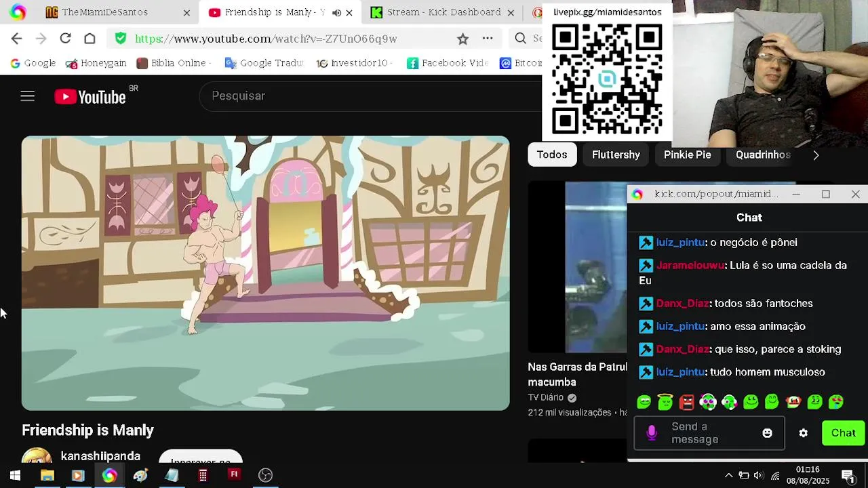Screen dimensions: 868x488
Task: Open File Explorer from the taskbar
Action: (47, 475)
